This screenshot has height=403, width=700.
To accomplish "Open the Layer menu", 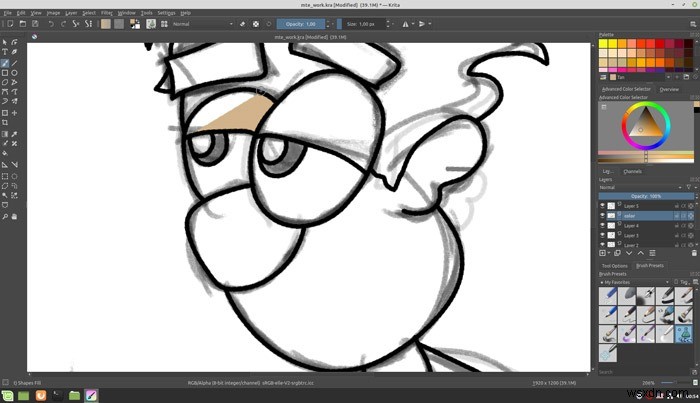I will (x=71, y=13).
